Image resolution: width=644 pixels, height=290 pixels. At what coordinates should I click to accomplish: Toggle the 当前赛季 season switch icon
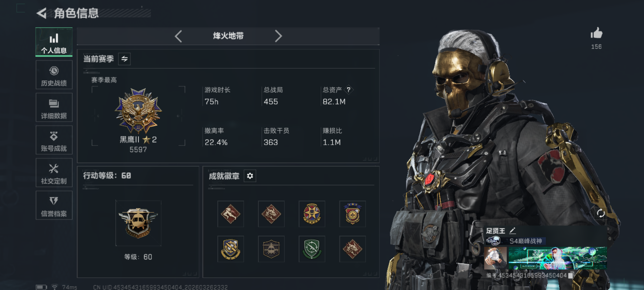point(124,59)
